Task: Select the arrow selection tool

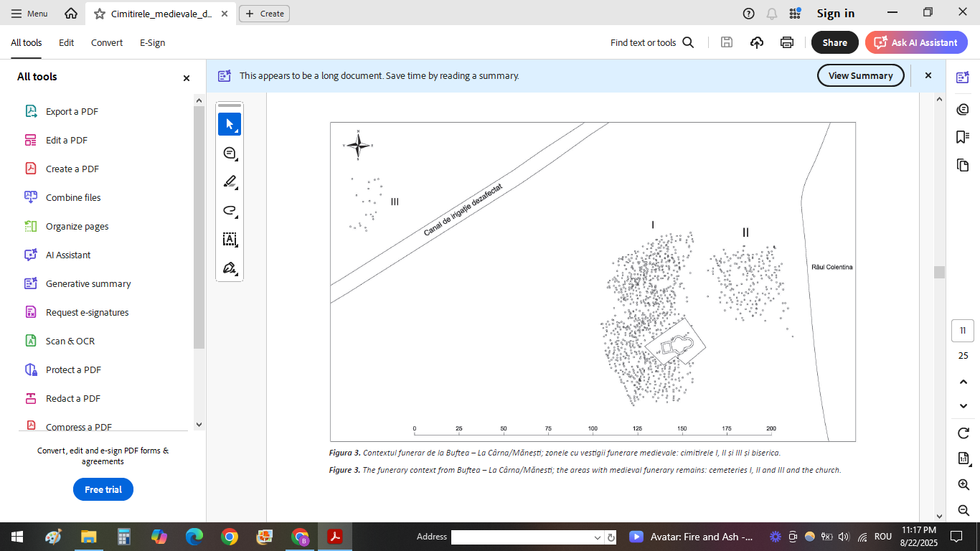Action: [x=230, y=124]
